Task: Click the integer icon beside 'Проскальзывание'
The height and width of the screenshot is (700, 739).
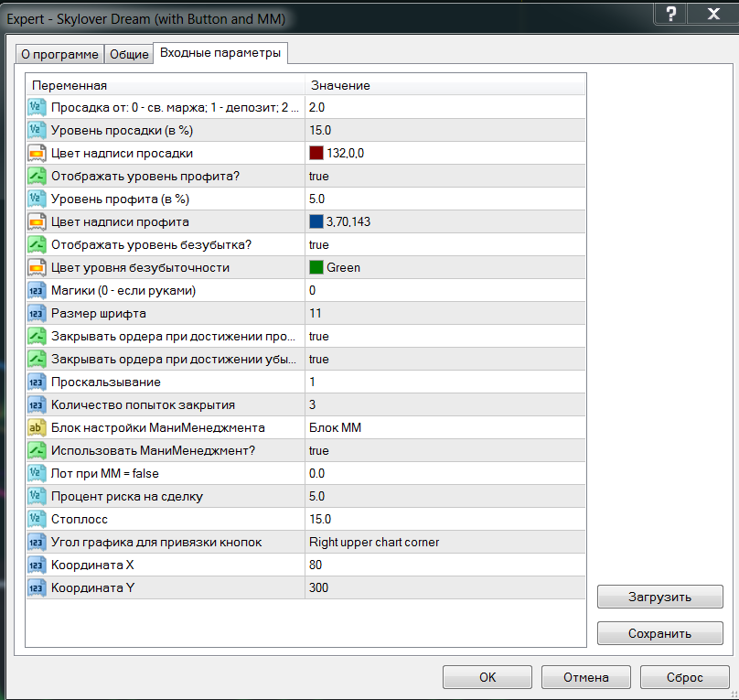Action: pyautogui.click(x=37, y=382)
